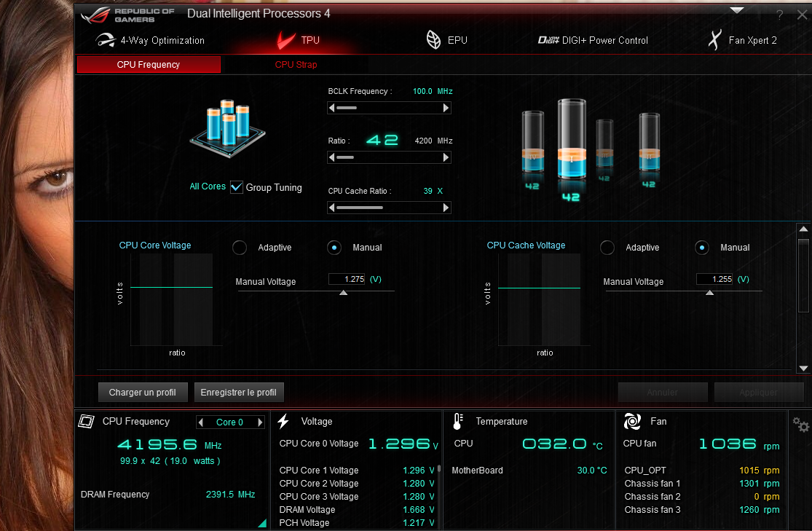Viewport: 812px width, 531px height.
Task: Click the BCLK Frequency slider track
Action: (x=389, y=108)
